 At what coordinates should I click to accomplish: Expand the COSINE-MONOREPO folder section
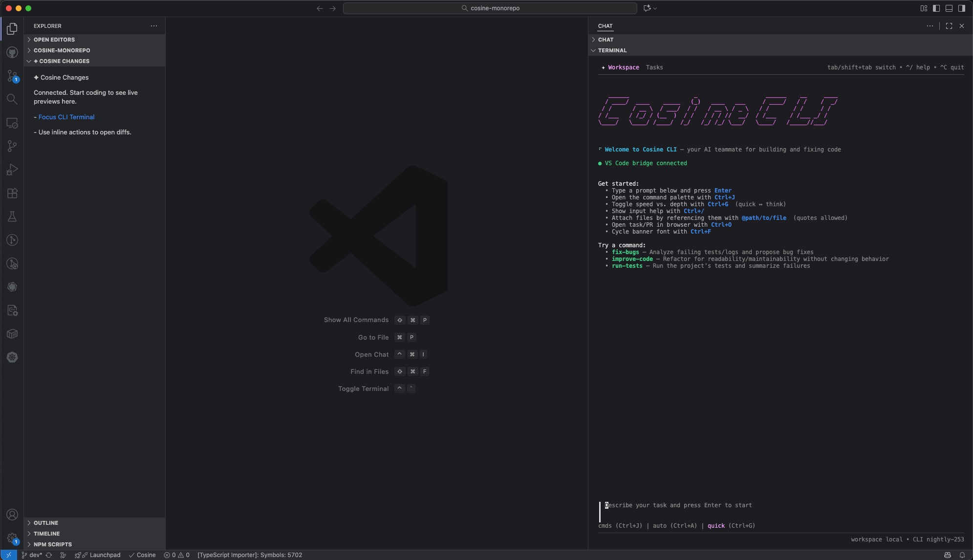pyautogui.click(x=62, y=50)
